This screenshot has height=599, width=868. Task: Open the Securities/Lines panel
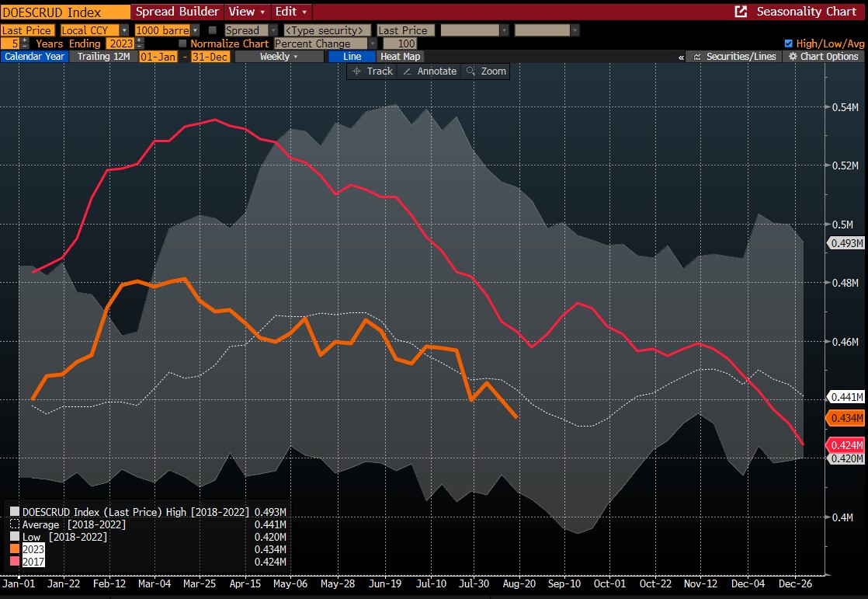tap(734, 57)
